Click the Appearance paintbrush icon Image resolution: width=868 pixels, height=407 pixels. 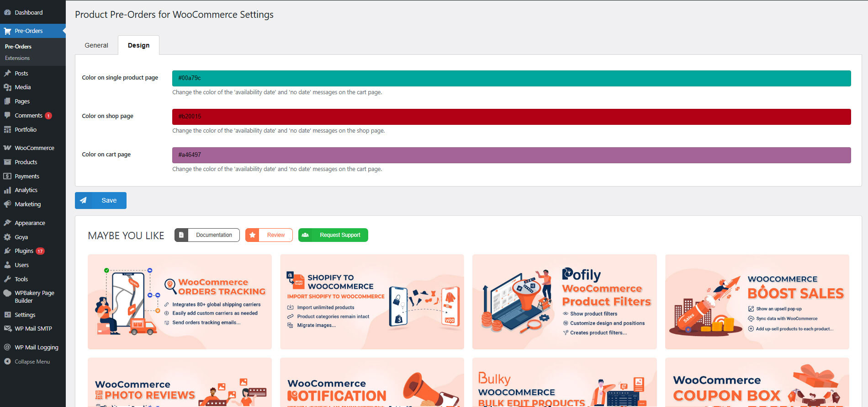click(7, 223)
